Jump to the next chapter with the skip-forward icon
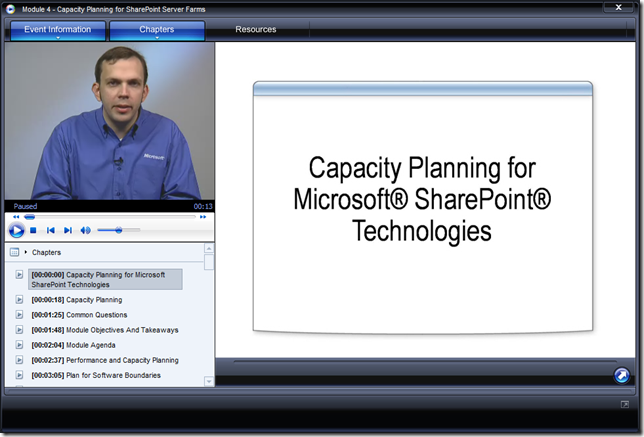 coord(68,230)
